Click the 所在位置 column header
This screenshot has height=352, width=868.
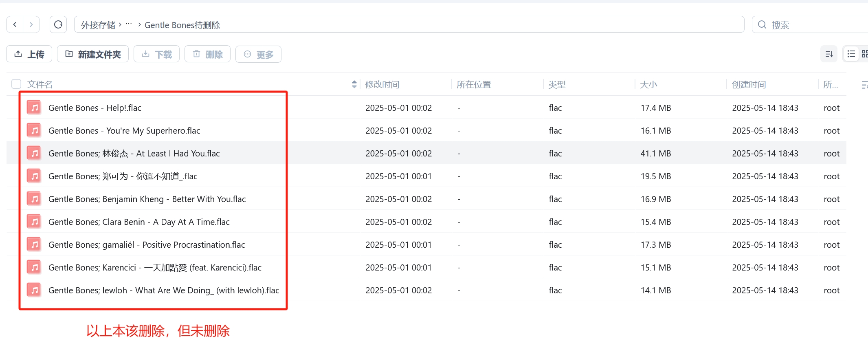[474, 84]
